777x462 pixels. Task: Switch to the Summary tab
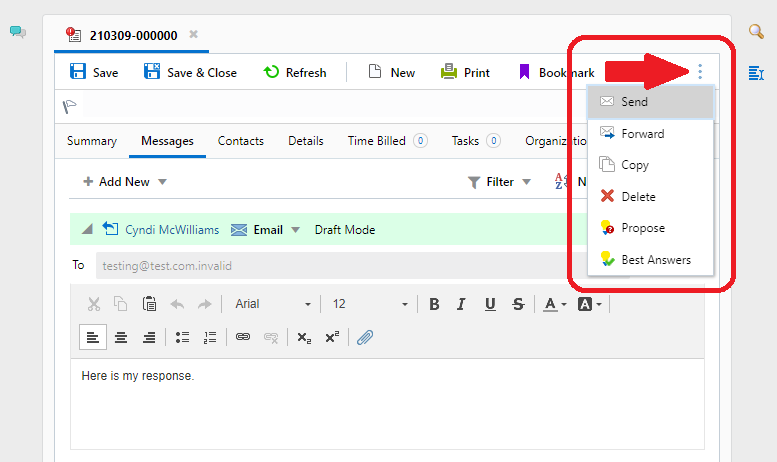click(92, 141)
